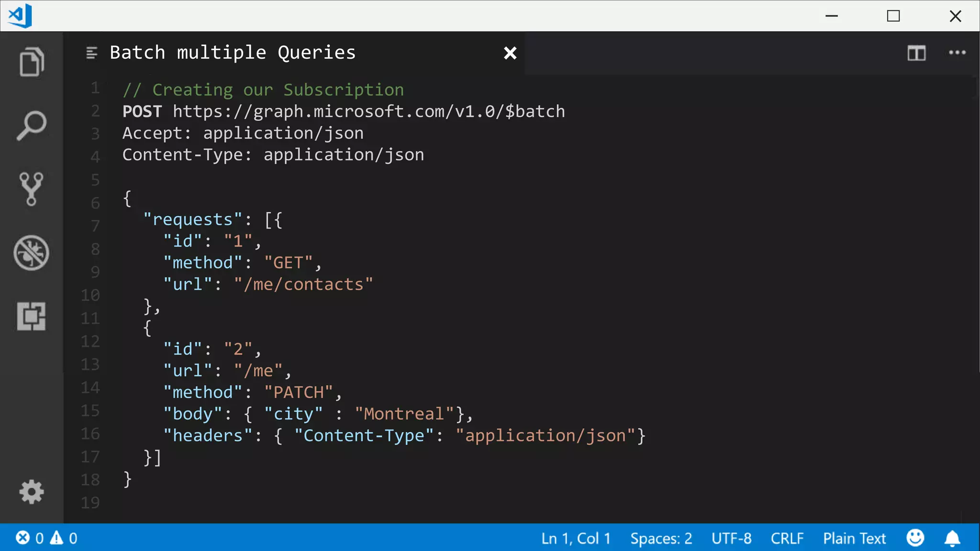
Task: Open feedback smiley in status bar
Action: coord(915,538)
